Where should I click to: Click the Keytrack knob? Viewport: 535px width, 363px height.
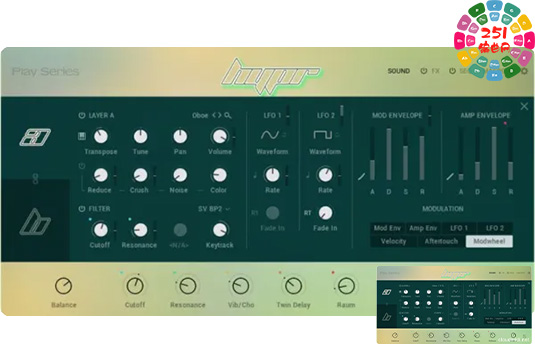point(220,230)
